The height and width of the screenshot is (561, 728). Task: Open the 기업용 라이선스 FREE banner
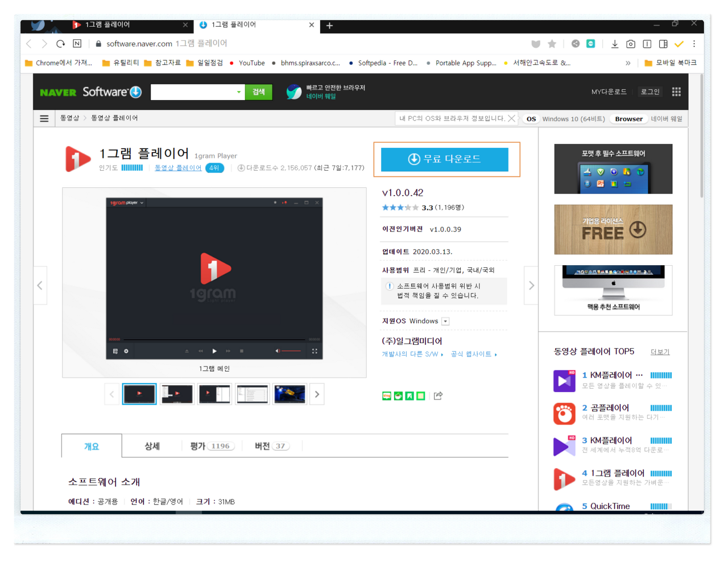tap(613, 229)
